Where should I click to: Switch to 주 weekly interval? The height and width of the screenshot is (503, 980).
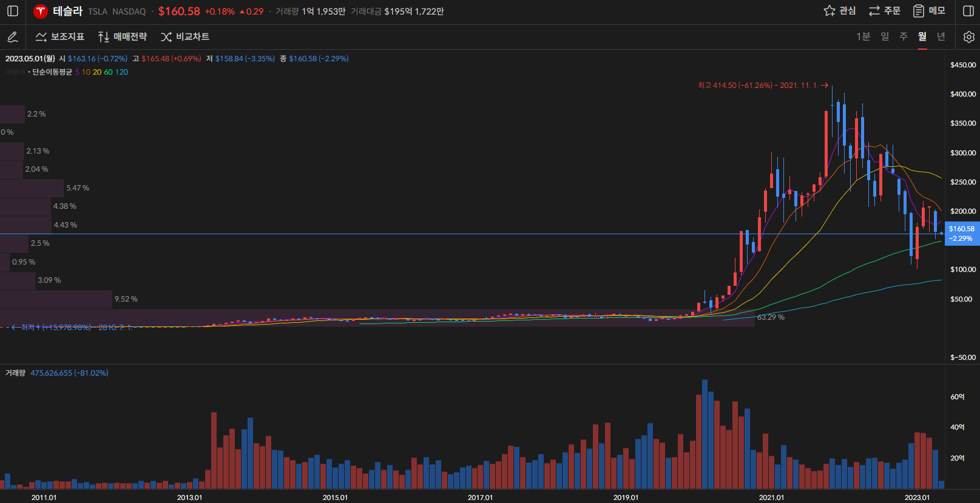click(904, 37)
